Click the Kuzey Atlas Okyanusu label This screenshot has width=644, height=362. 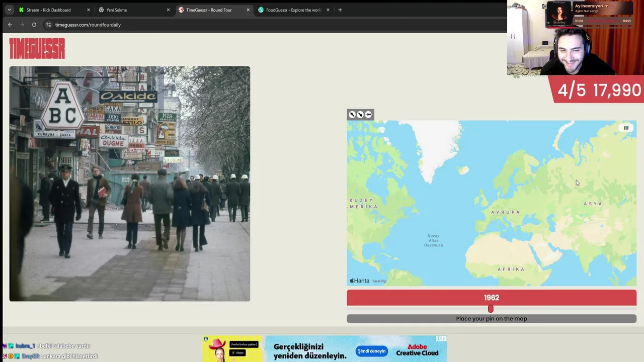click(434, 240)
